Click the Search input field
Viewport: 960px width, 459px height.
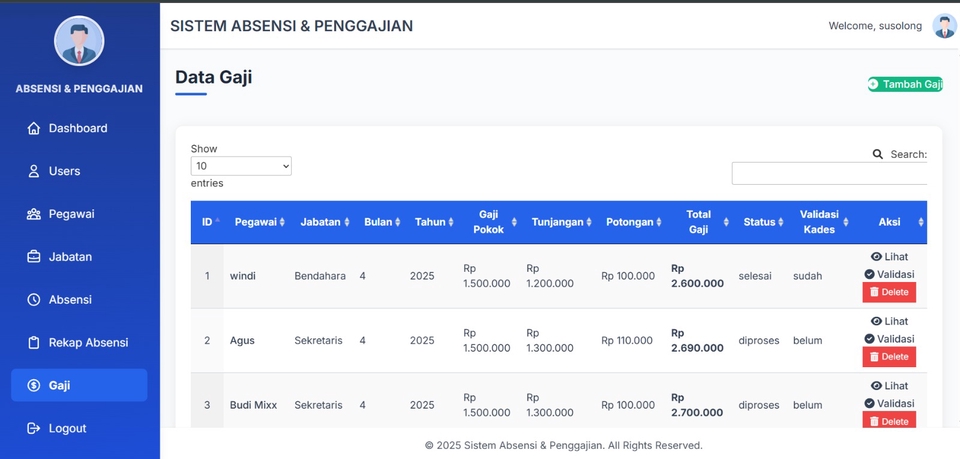829,174
